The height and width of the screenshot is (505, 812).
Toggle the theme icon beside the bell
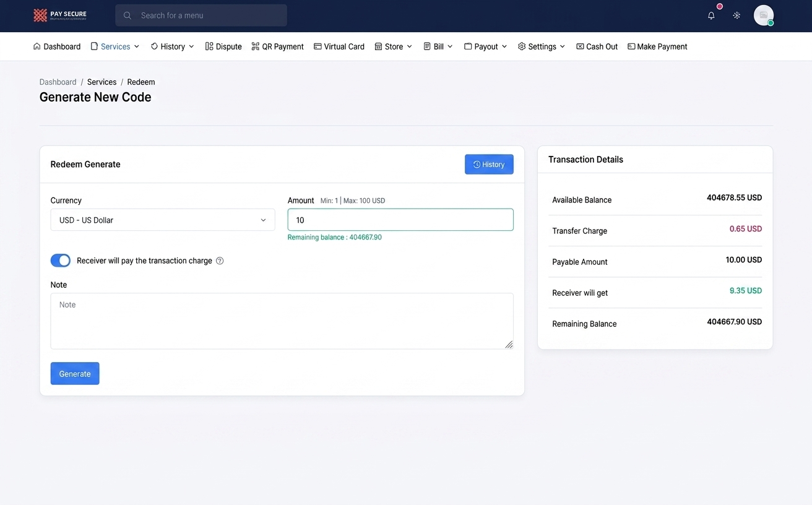(736, 15)
